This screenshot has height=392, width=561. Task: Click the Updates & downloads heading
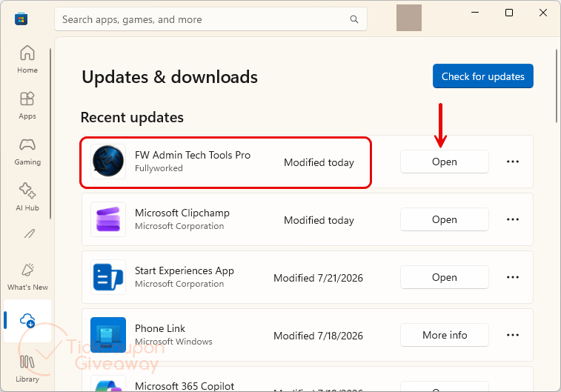pos(170,77)
